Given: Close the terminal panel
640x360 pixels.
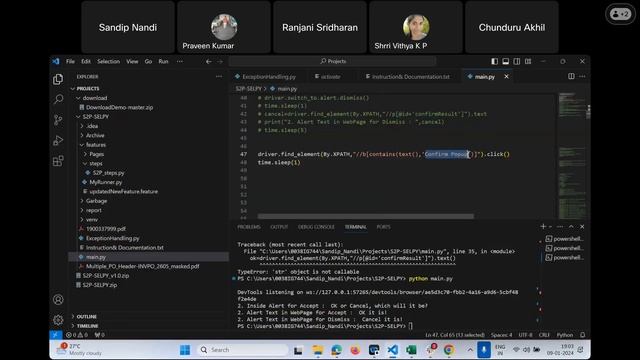Looking at the screenshot, I should [x=582, y=227].
